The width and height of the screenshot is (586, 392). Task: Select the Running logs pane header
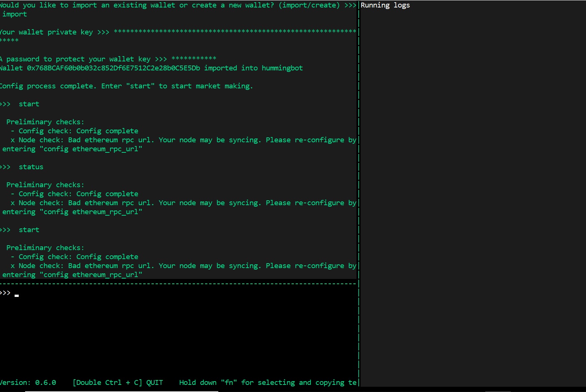click(385, 5)
